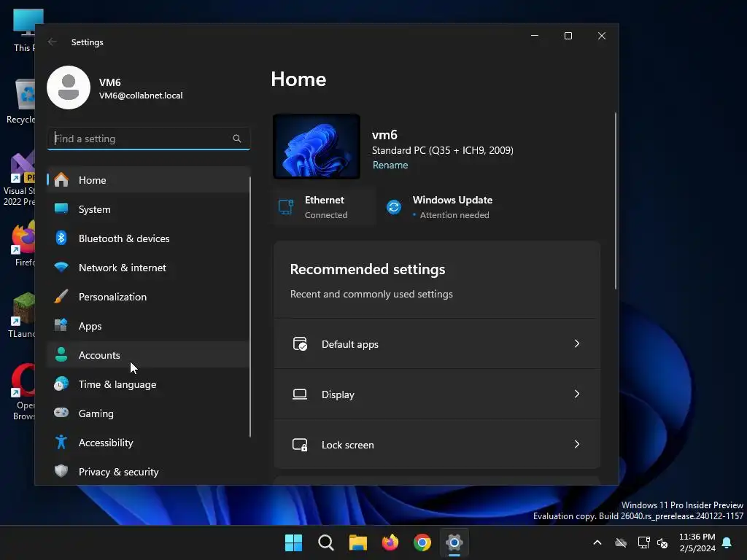Click the Accounts person icon
The image size is (747, 560).
(x=61, y=354)
